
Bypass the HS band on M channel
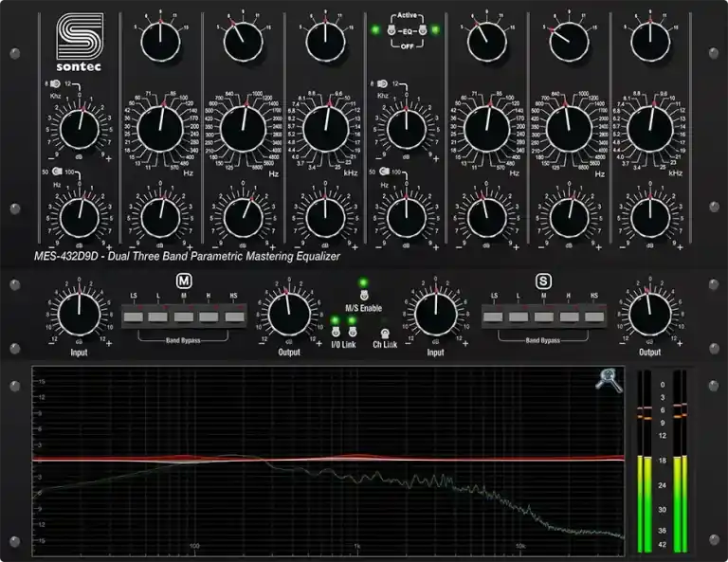coord(234,317)
